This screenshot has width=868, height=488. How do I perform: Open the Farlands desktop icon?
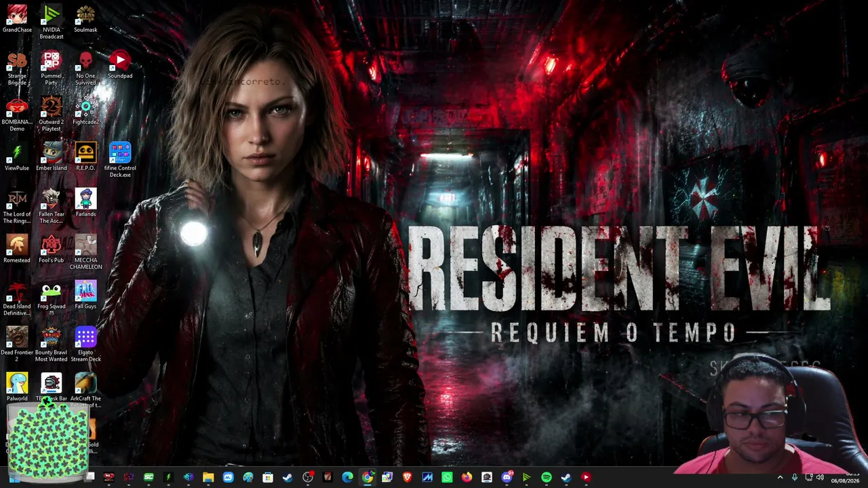click(85, 203)
